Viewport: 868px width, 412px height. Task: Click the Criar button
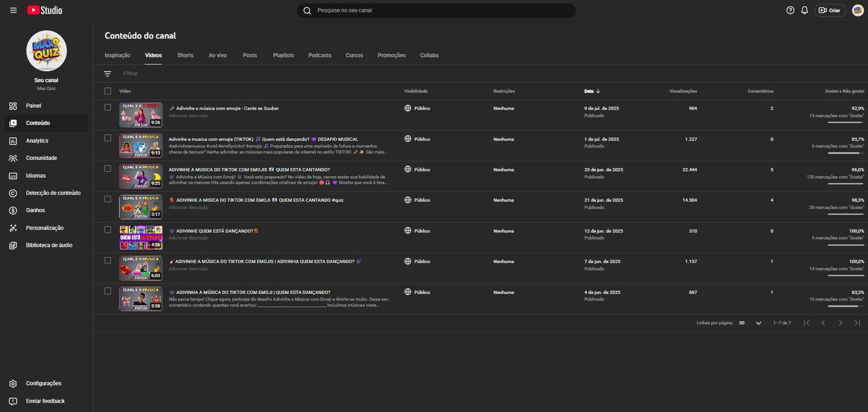coord(830,10)
